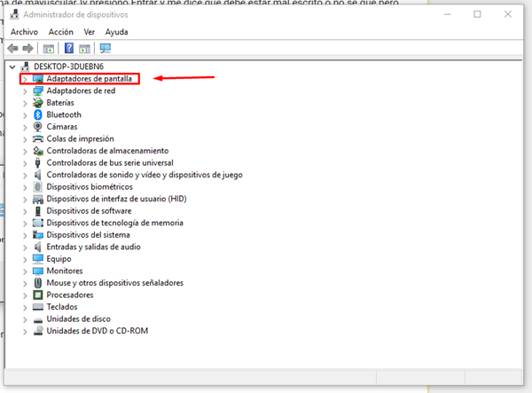Click the Colas de impresión printer icon
Screen dimensions: 532x393
coord(38,138)
